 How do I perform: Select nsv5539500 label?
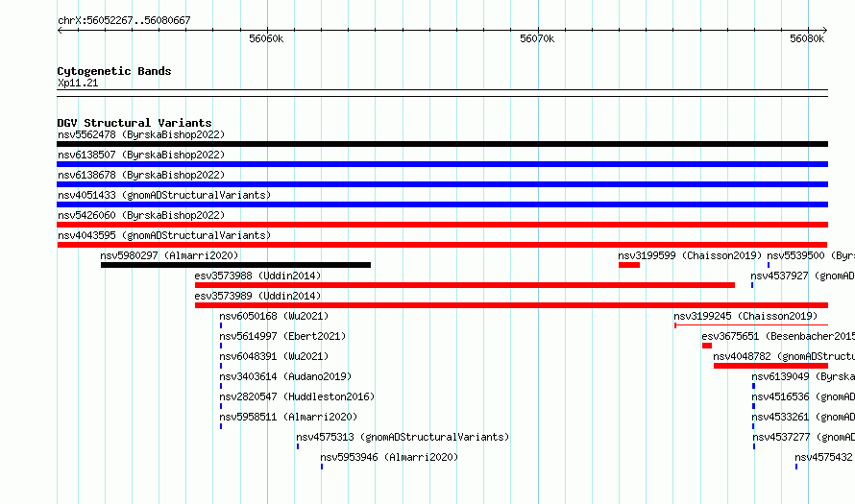811,255
